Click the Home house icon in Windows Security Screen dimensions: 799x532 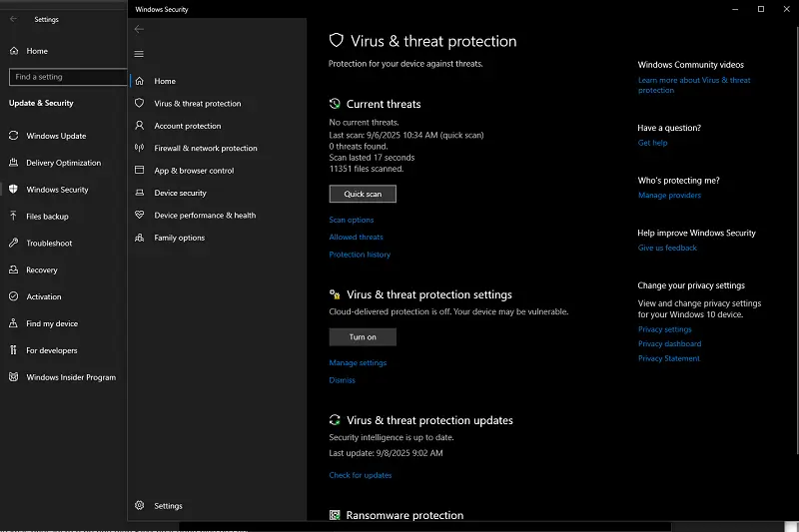[139, 81]
